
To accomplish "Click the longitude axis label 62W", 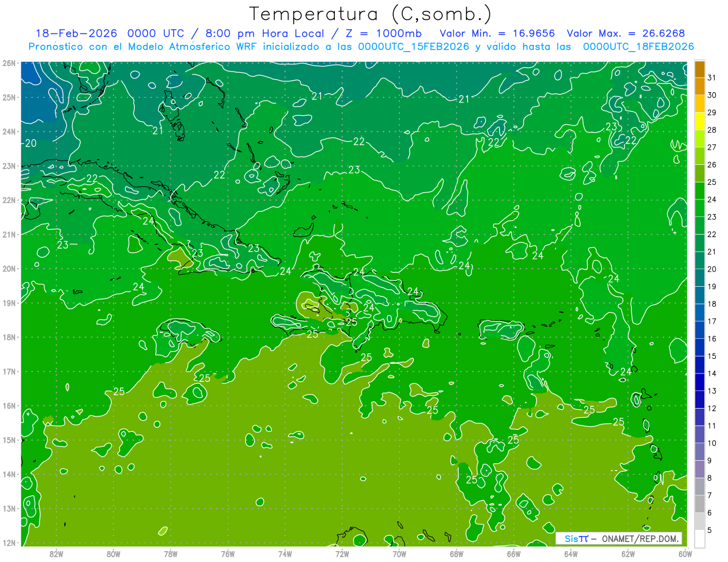I will tap(629, 554).
